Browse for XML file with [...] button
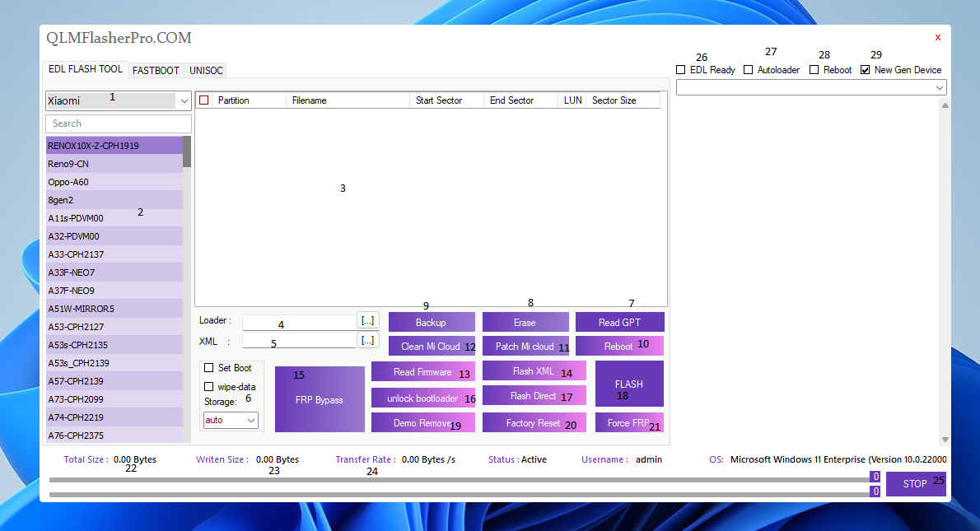980x531 pixels. coord(367,340)
